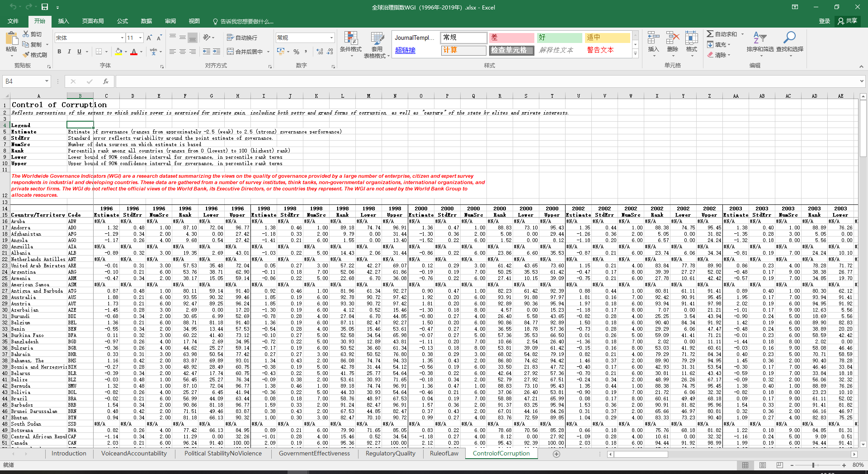Open the File (文件) menu
The image size is (868, 474).
[13, 21]
